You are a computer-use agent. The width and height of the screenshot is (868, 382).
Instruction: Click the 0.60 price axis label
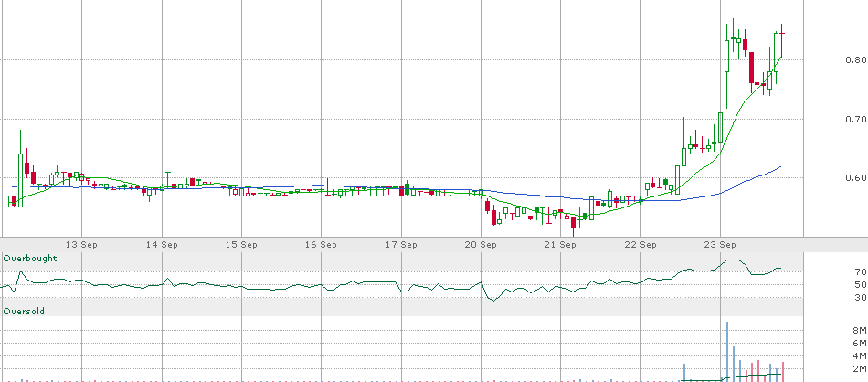click(856, 177)
